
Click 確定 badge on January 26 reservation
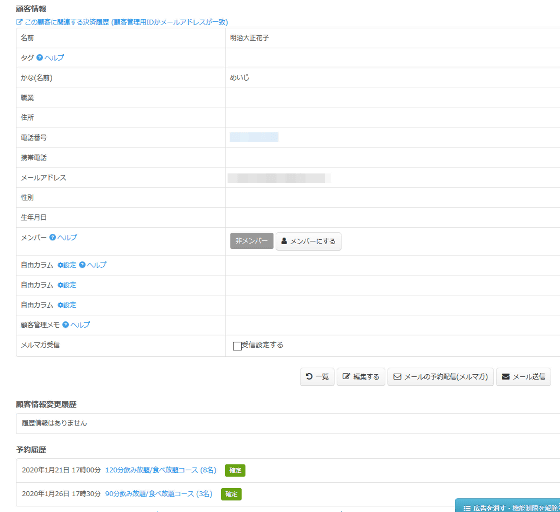[x=231, y=494]
